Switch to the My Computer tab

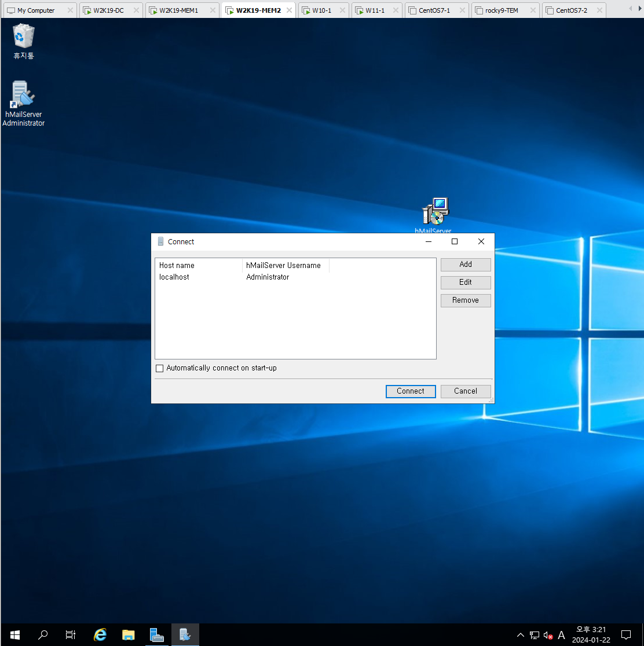pos(36,10)
